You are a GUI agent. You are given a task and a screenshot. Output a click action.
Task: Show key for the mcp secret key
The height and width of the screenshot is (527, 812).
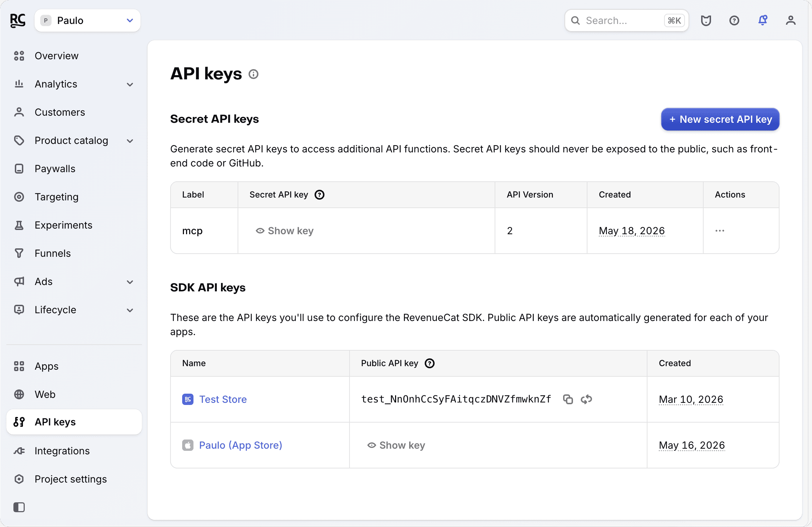(285, 231)
